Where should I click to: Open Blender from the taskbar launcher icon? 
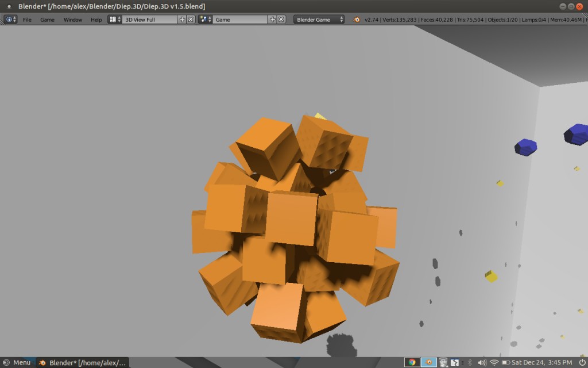pyautogui.click(x=428, y=362)
